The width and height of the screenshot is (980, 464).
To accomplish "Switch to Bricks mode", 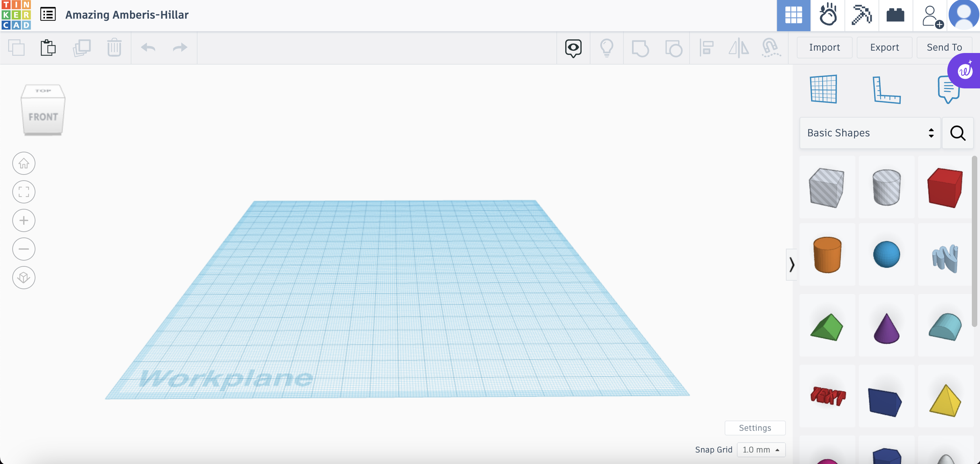I will [x=895, y=16].
